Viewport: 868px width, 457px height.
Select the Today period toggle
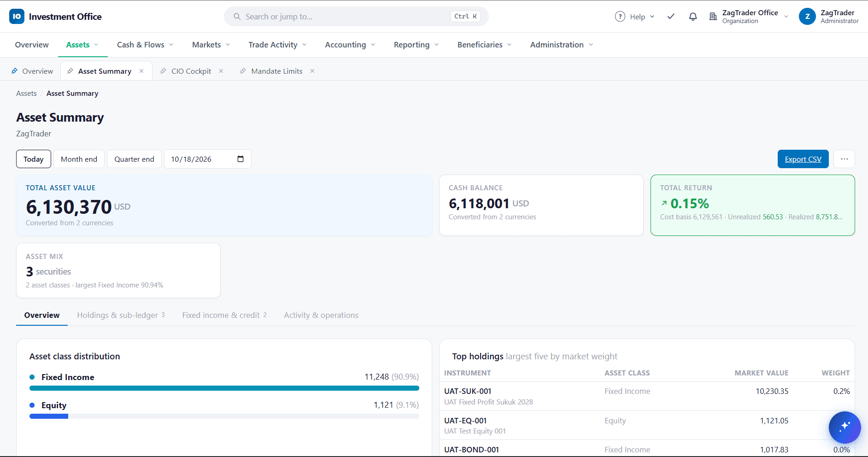coord(34,159)
